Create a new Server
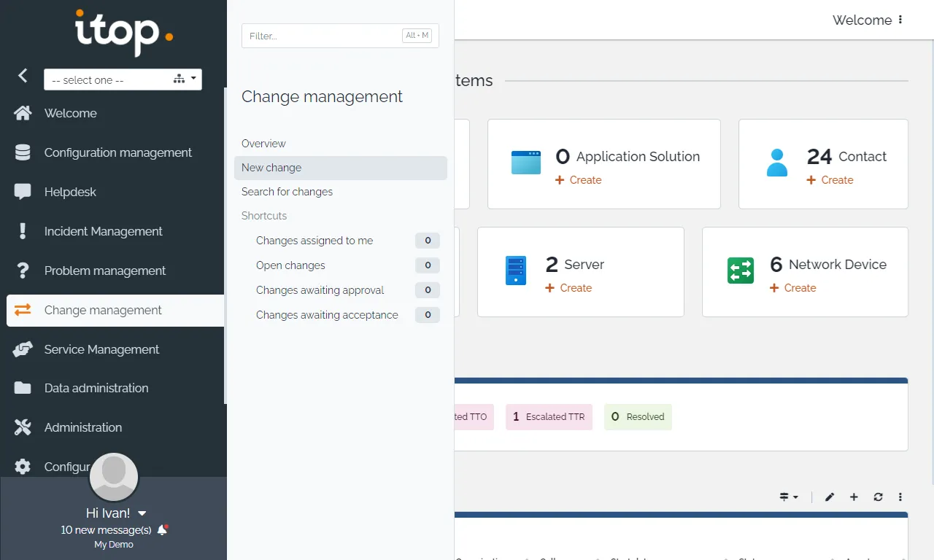 pos(568,288)
